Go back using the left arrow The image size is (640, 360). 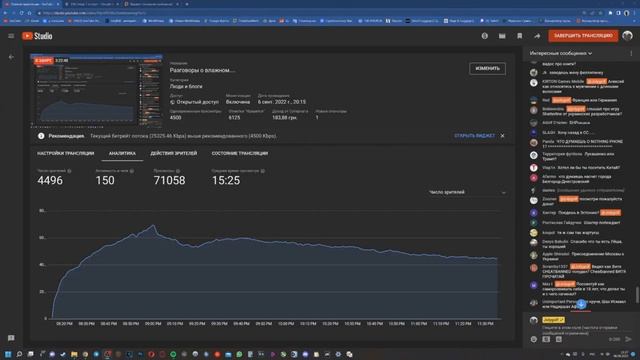point(11,57)
